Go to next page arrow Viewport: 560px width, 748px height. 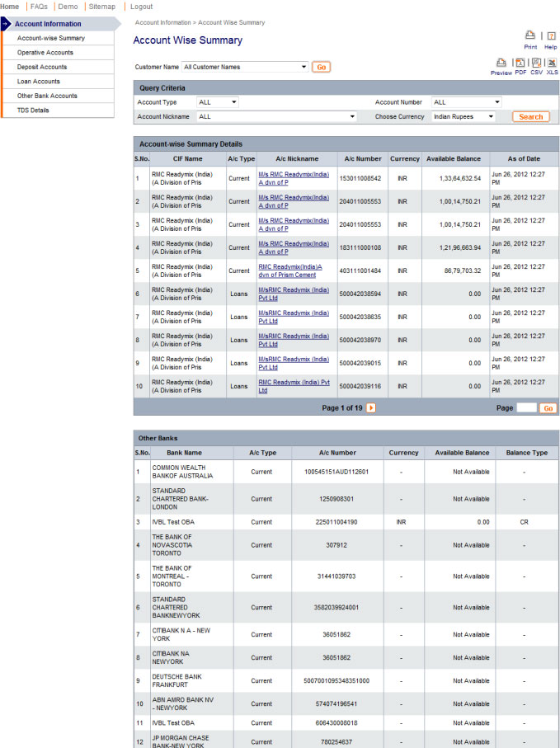pyautogui.click(x=370, y=408)
